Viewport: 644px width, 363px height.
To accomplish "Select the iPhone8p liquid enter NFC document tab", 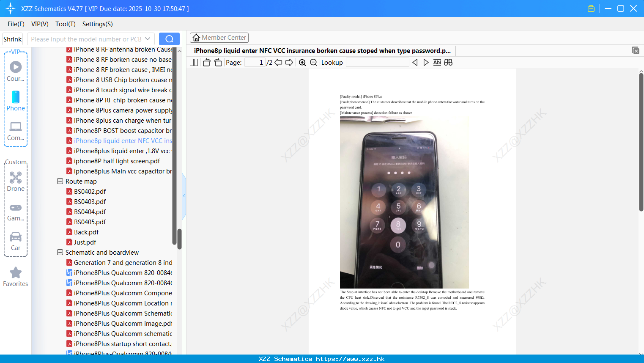I will pos(322,51).
